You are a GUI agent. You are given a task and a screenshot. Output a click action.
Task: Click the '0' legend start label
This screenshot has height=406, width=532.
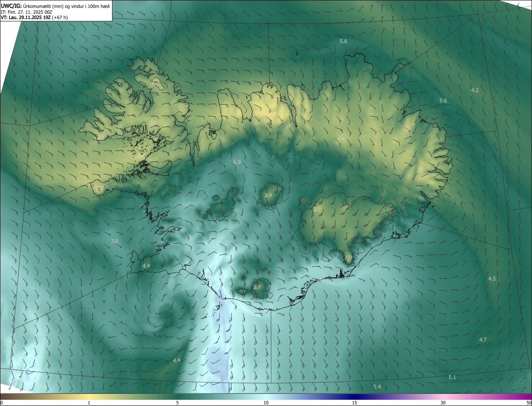(x=2, y=403)
